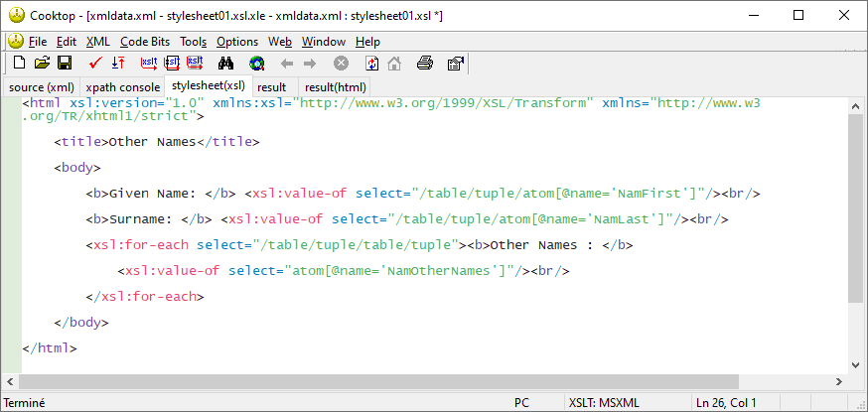The height and width of the screenshot is (412, 868).
Task: Save the document with the floppy disk icon
Action: tap(65, 64)
